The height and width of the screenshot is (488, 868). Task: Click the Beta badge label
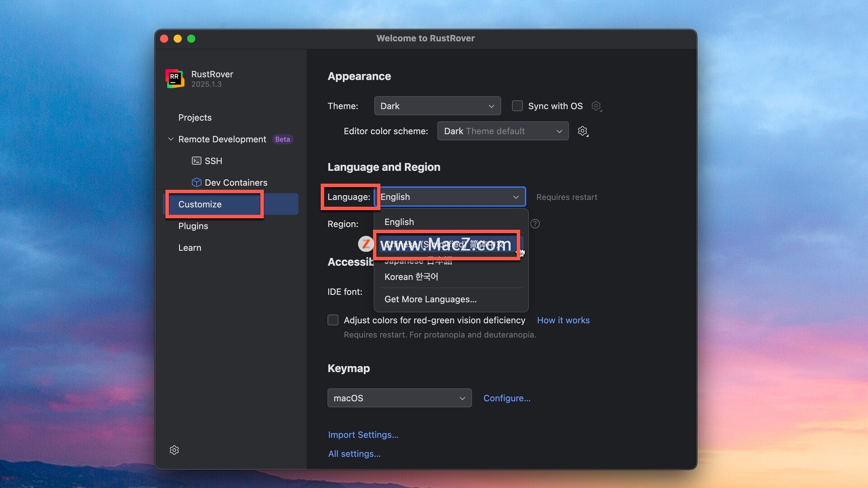[283, 139]
